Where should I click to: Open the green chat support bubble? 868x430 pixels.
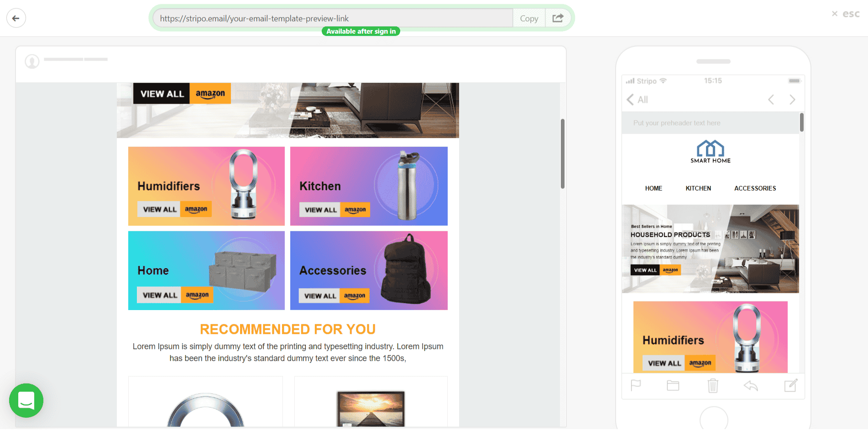coord(26,400)
